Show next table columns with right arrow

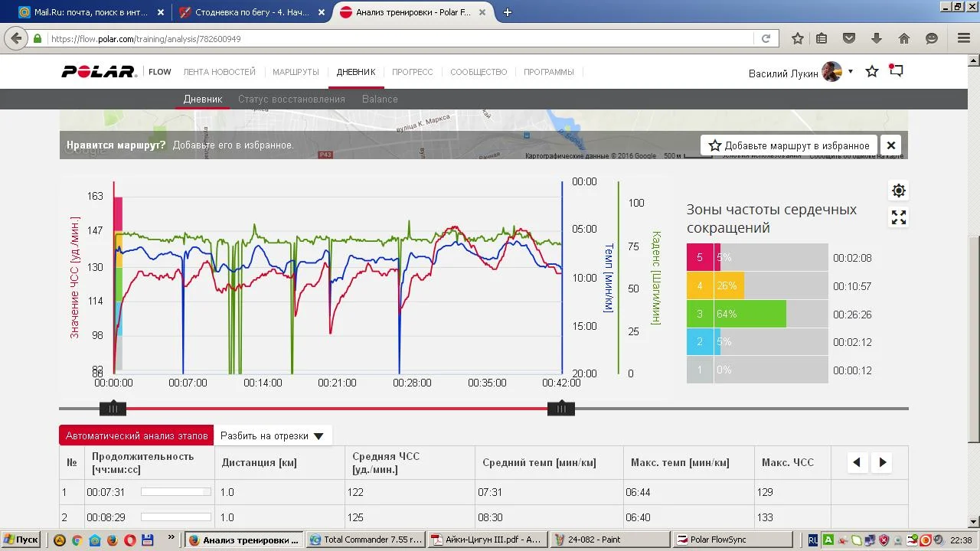(x=883, y=462)
